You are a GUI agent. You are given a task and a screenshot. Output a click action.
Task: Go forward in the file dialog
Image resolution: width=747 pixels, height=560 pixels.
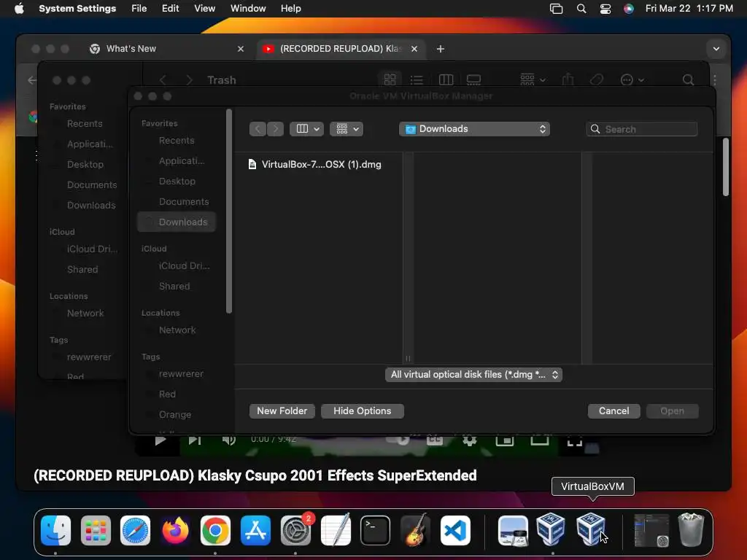275,129
